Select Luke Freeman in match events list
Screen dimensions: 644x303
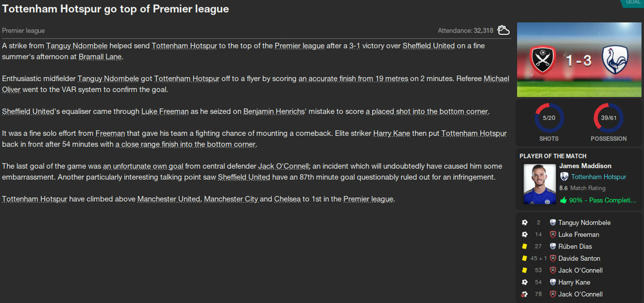(x=579, y=235)
